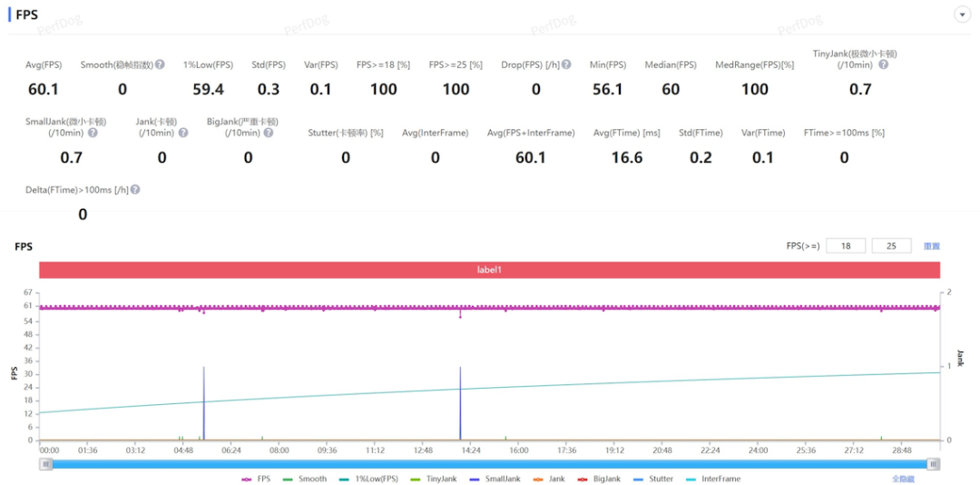Collapse the FPS panel with the top-right arrow
980x485 pixels.
961,15
